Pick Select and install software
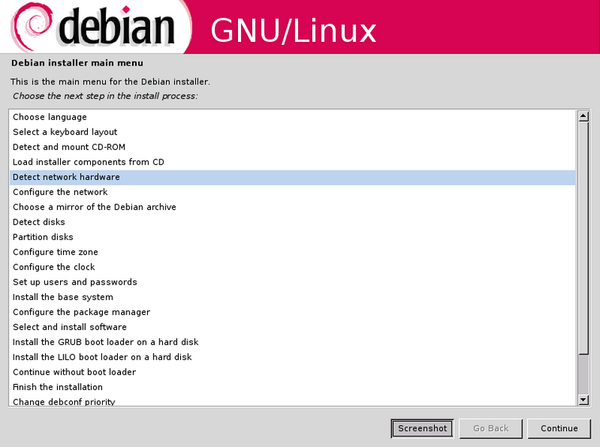The height and width of the screenshot is (447, 600). click(x=292, y=327)
